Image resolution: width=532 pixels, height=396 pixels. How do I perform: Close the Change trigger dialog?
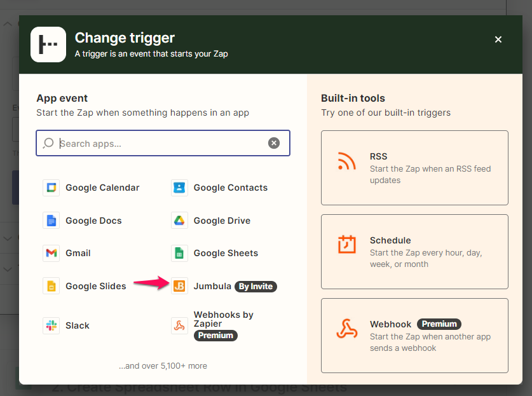(498, 39)
